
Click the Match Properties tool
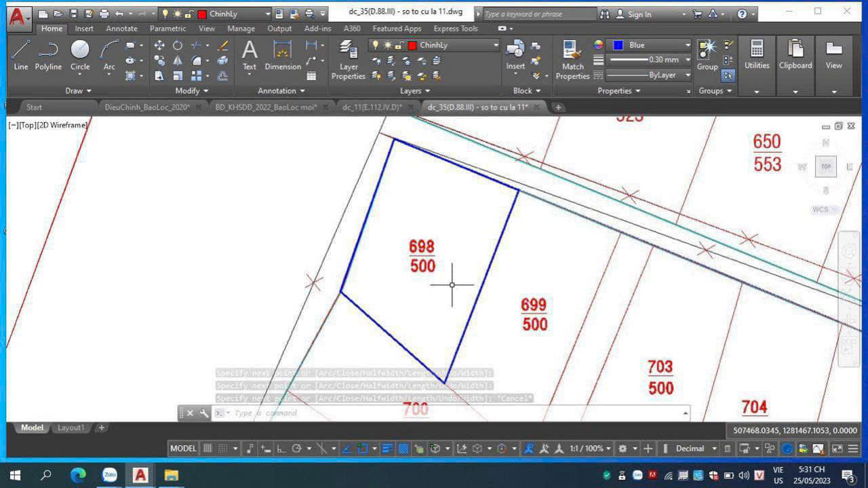pos(572,60)
